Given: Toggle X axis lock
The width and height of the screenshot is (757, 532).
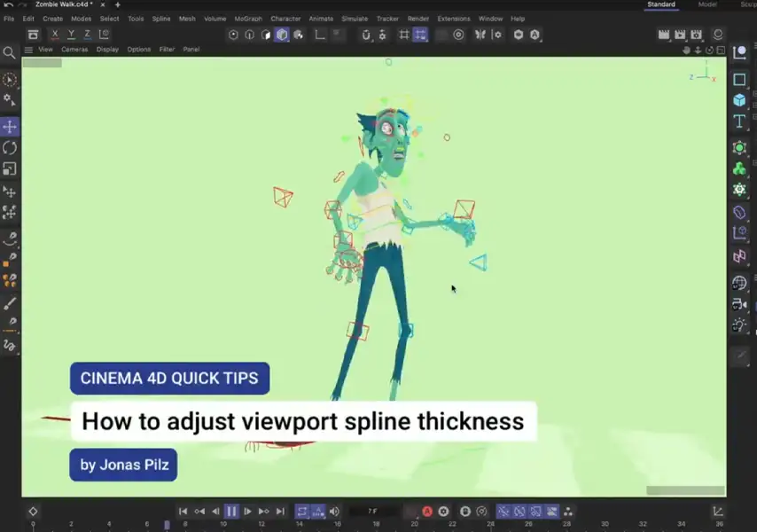Looking at the screenshot, I should click(55, 35).
